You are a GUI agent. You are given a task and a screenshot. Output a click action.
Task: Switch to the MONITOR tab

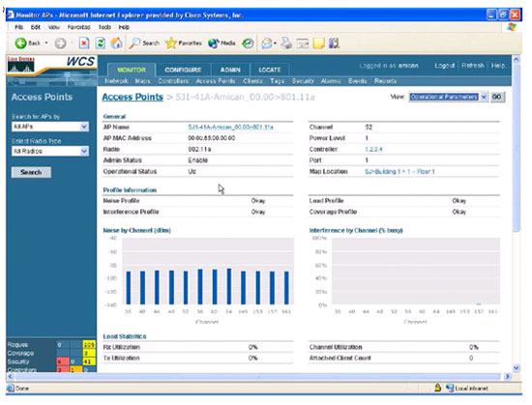click(x=132, y=70)
